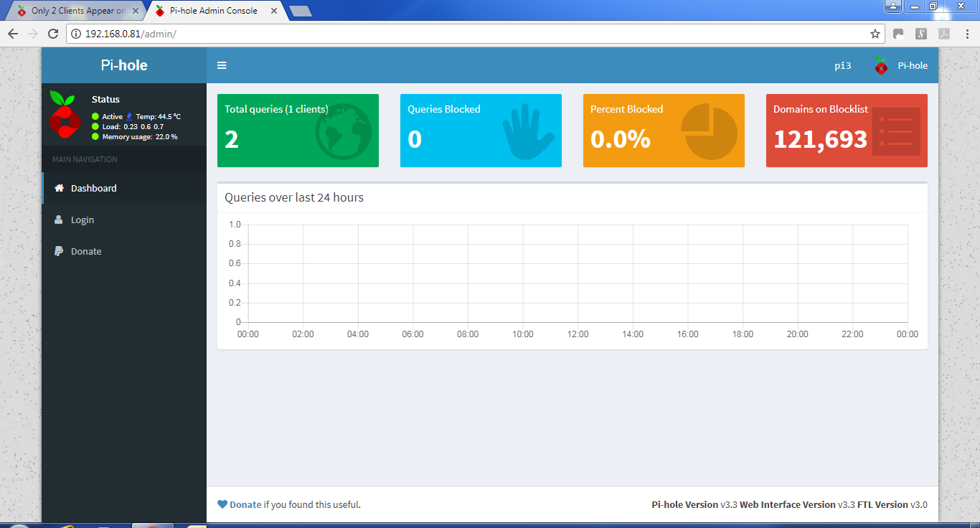Open the Login page from the sidebar
This screenshot has height=528, width=980.
click(124, 220)
